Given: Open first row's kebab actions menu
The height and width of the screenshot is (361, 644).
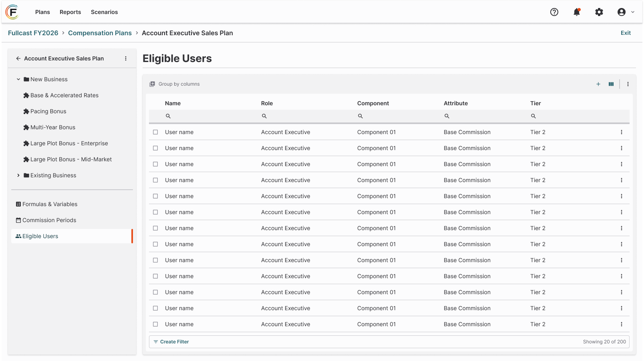Looking at the screenshot, I should 622,132.
